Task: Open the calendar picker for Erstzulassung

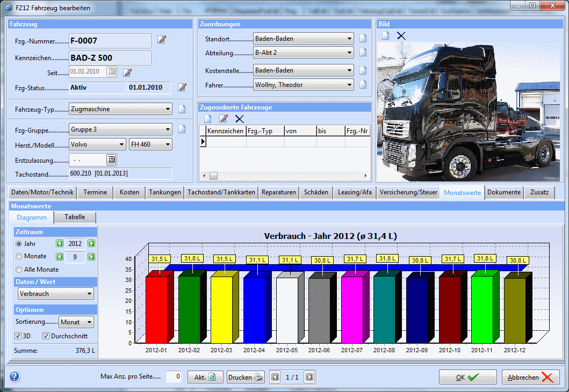Action: click(111, 159)
